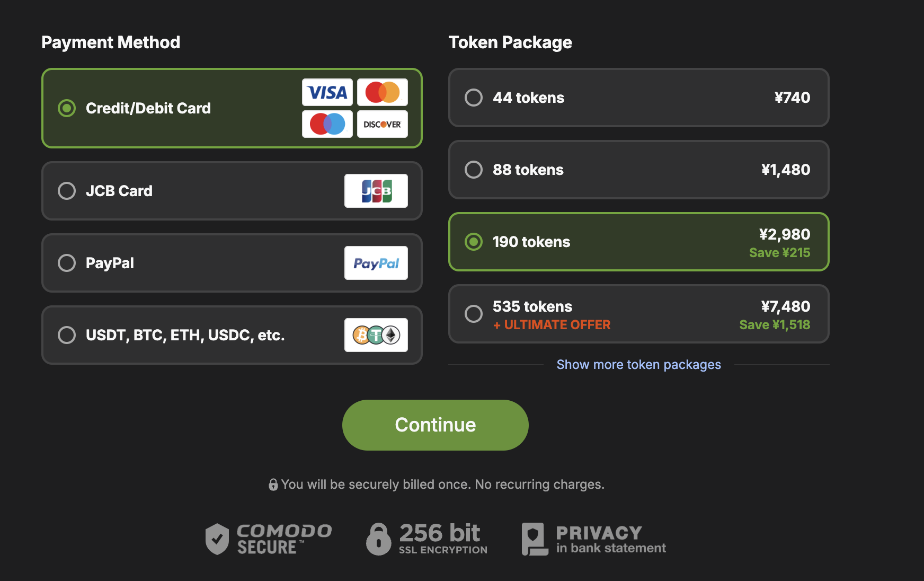
Task: Click the red-blue Maestro logo
Action: click(327, 124)
